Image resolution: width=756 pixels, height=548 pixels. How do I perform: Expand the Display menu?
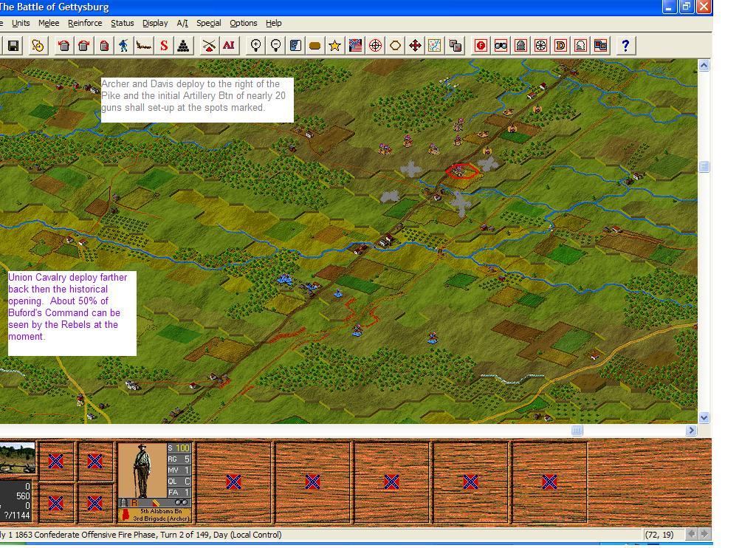155,23
